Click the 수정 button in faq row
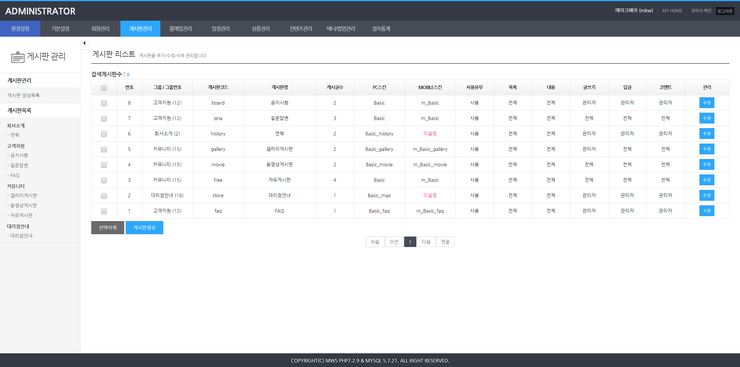 pos(706,211)
